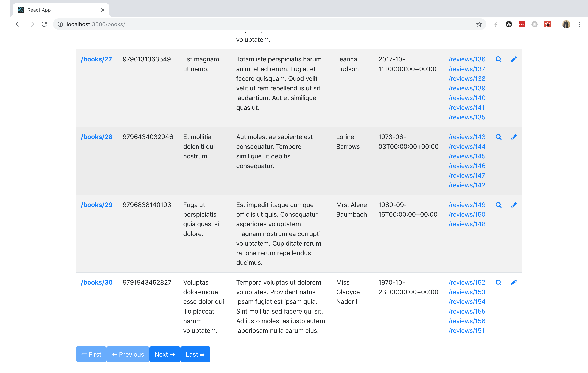Screen dimensions: 588x373
Task: Click the page info icon in address bar
Action: click(60, 24)
